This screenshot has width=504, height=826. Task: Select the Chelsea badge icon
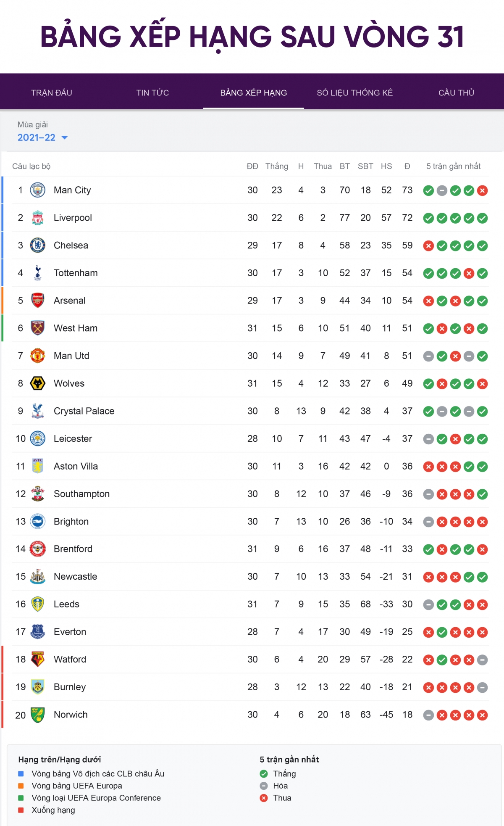click(38, 245)
